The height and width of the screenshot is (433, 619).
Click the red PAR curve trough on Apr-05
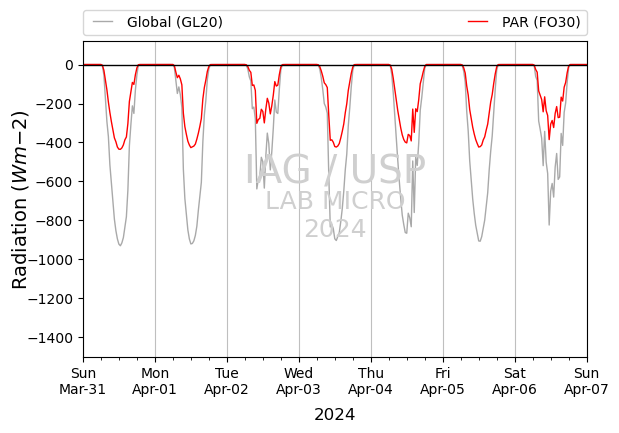pyautogui.click(x=479, y=147)
